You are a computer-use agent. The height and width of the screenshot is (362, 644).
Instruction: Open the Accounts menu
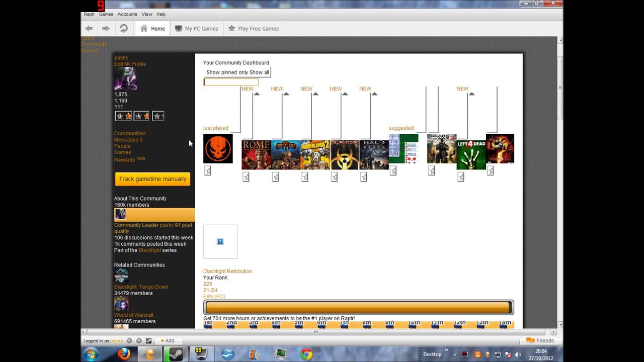coord(127,14)
